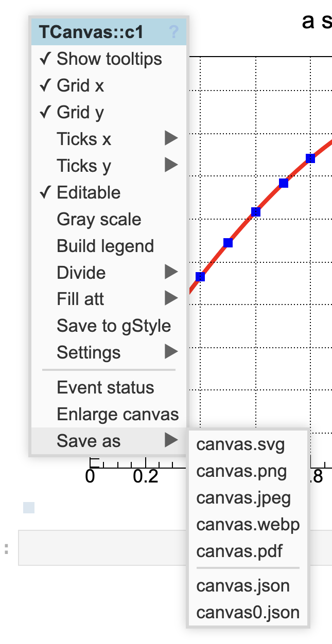Disable the Grid x option
This screenshot has width=332, height=644.
(x=80, y=86)
